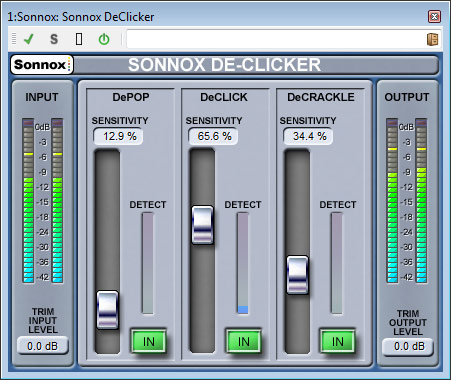Screen dimensions: 451x380
Task: Click the DeCRACKLE sensitivity value 34.4 %
Action: point(308,136)
